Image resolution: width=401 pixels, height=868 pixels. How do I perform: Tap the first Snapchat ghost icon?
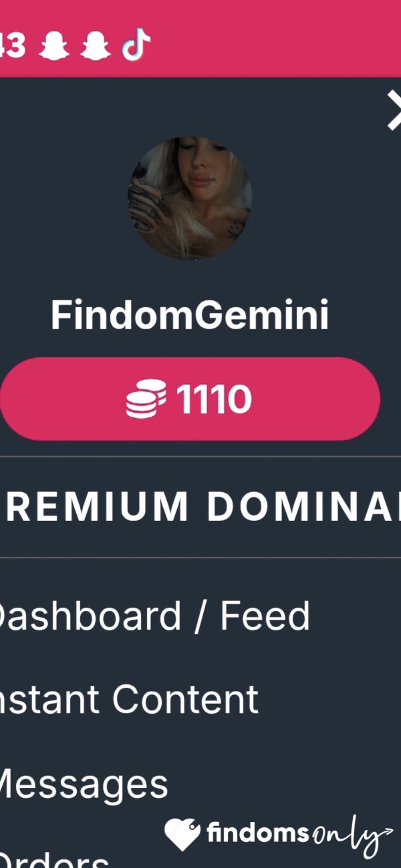(x=53, y=46)
